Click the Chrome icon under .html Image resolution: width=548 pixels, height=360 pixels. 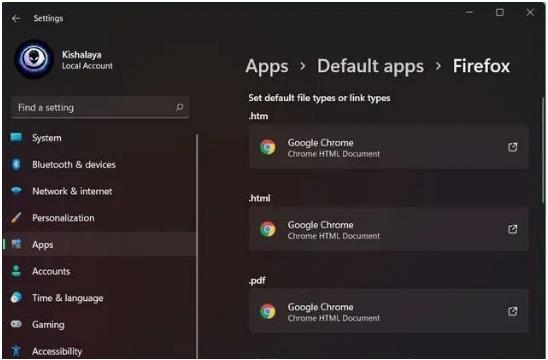(268, 229)
